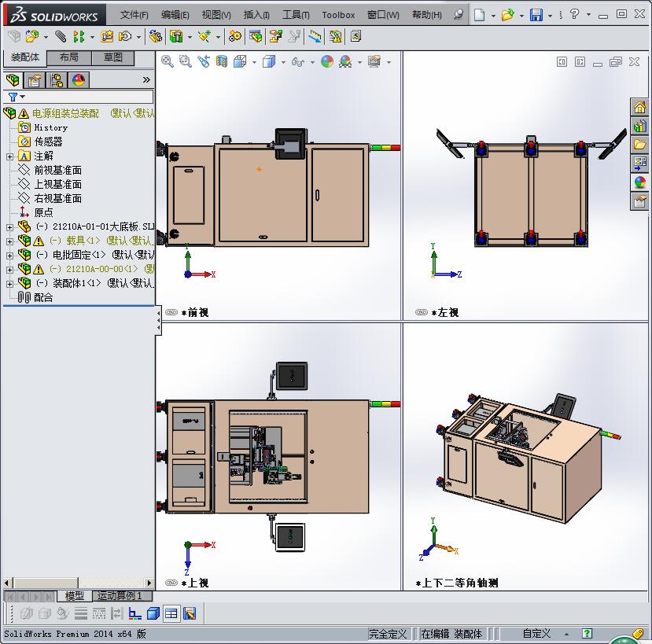Open the 插入(I) Insert menu
The image size is (652, 644).
pos(256,15)
